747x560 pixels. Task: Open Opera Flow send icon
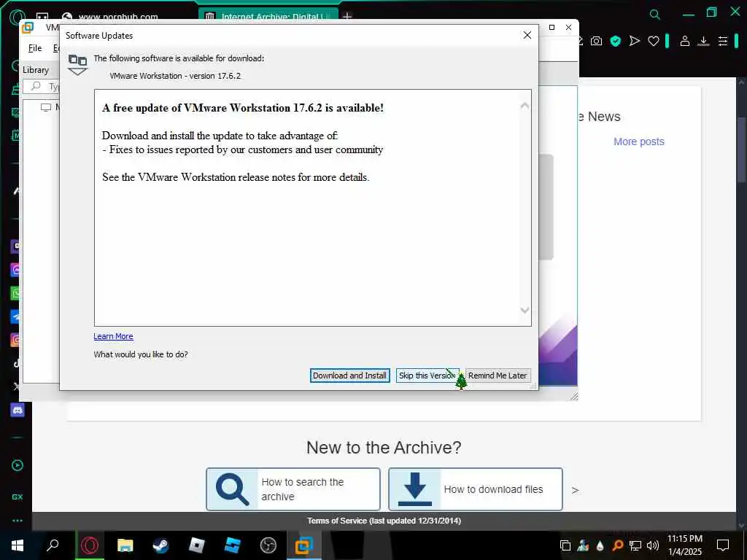tap(634, 42)
